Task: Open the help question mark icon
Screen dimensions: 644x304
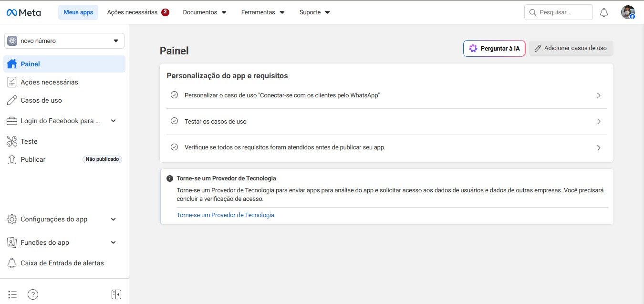Action: (x=33, y=294)
